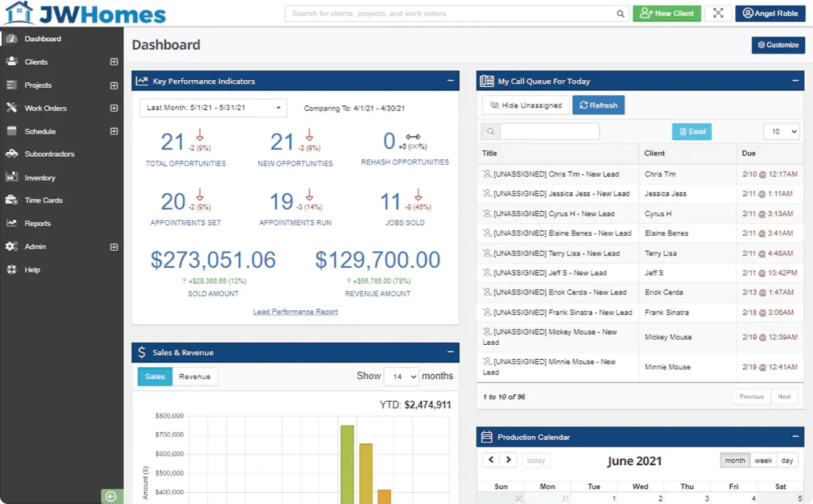Screen dimensions: 813x504
Task: Open the Last Month date range dropdown
Action: point(213,108)
